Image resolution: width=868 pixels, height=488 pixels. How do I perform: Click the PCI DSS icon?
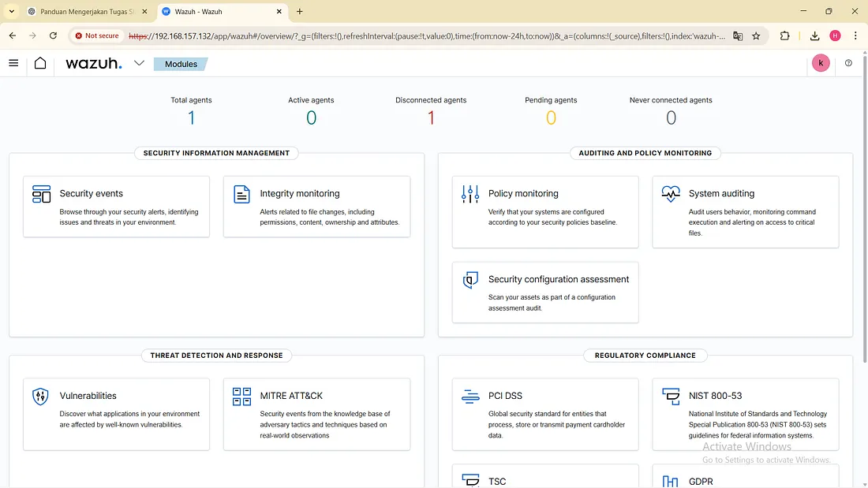470,397
